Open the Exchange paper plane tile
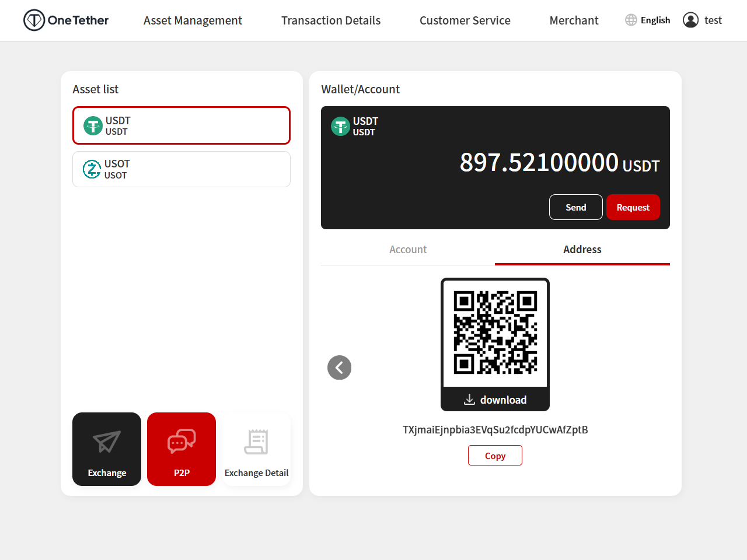 [x=107, y=449]
